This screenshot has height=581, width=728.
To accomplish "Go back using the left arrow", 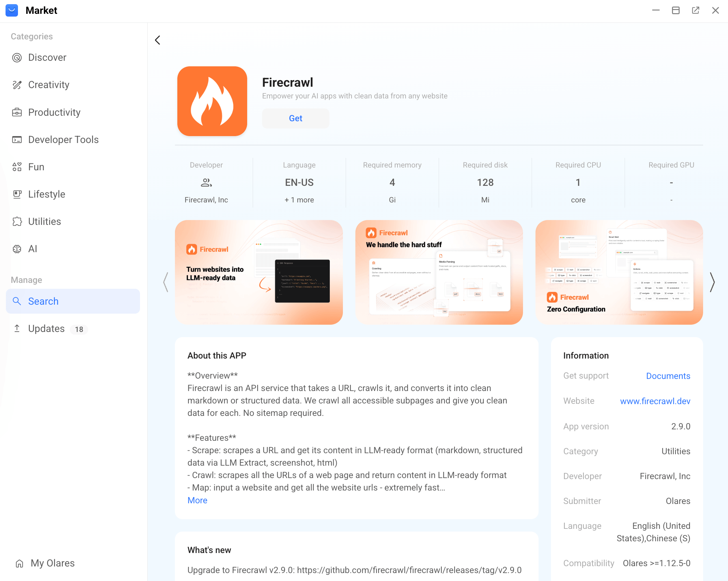I will click(x=158, y=40).
